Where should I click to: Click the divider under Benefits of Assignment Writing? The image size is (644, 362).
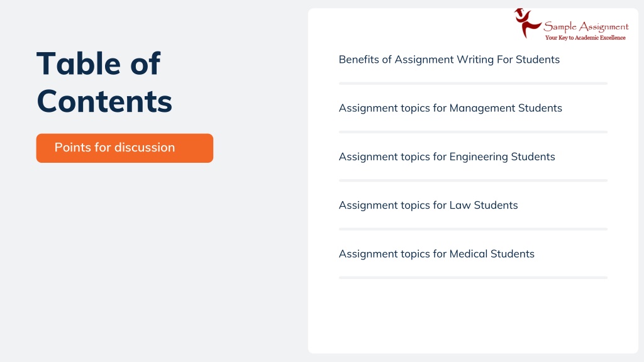pos(473,84)
